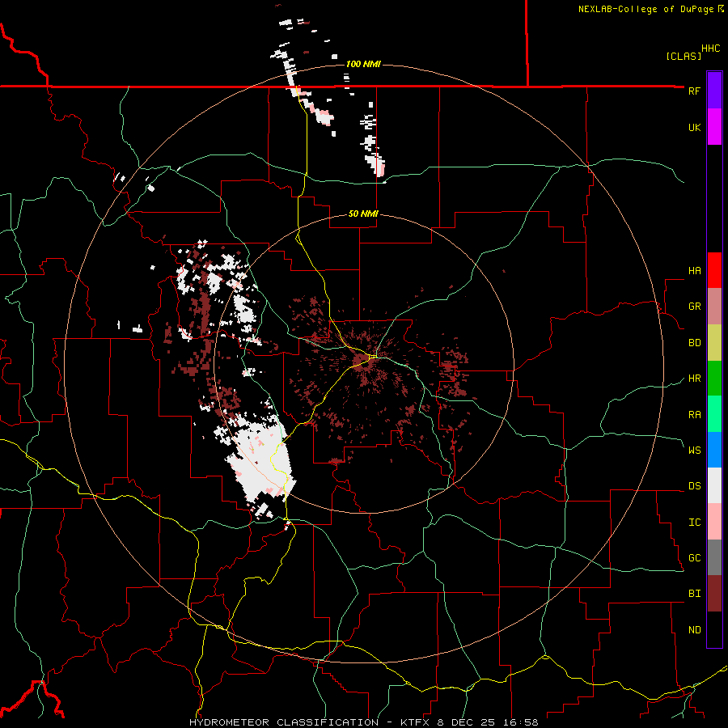
Task: Click the ND black legend color swatch
Action: coord(714,629)
